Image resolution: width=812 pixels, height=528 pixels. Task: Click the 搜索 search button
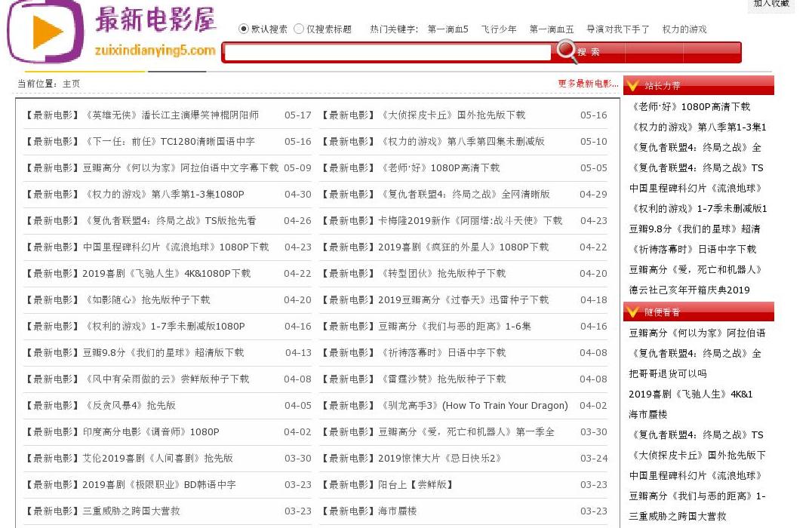[589, 52]
